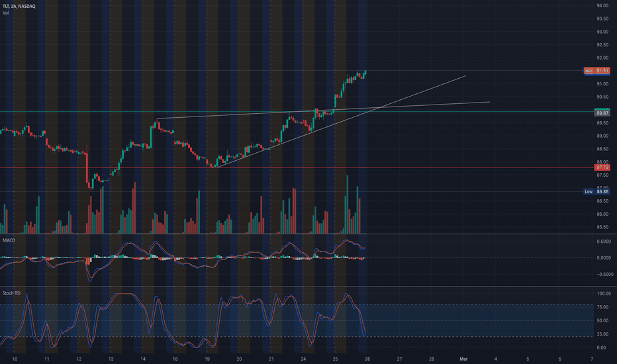Click the 19 date on time axis

[x=207, y=359]
